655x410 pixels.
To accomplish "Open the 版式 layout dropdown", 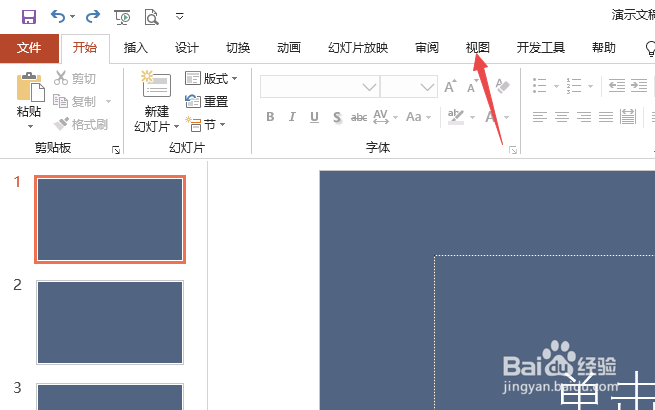I will (x=211, y=78).
